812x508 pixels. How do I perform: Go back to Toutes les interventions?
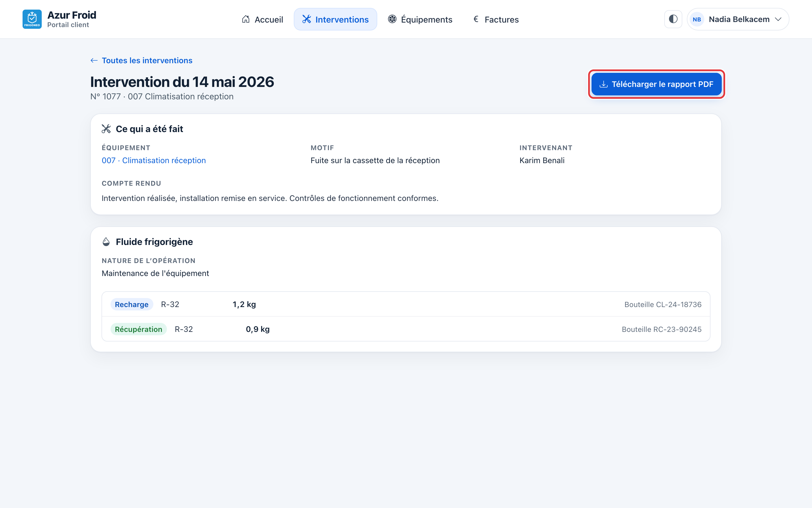[x=141, y=60]
